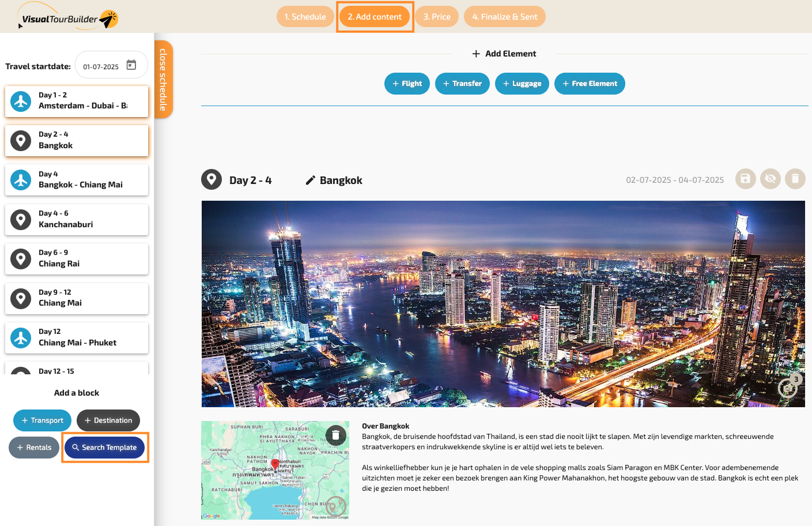Image resolution: width=812 pixels, height=526 pixels.
Task: Save the Bangkok day block with disk icon
Action: click(746, 179)
